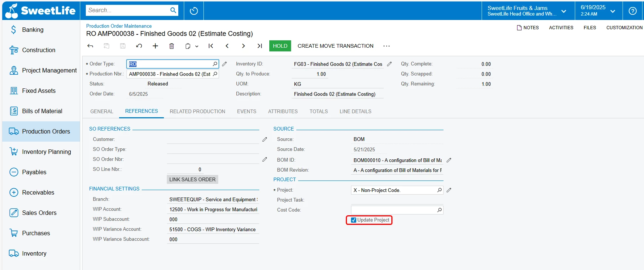Open the Events tab

pos(247,111)
